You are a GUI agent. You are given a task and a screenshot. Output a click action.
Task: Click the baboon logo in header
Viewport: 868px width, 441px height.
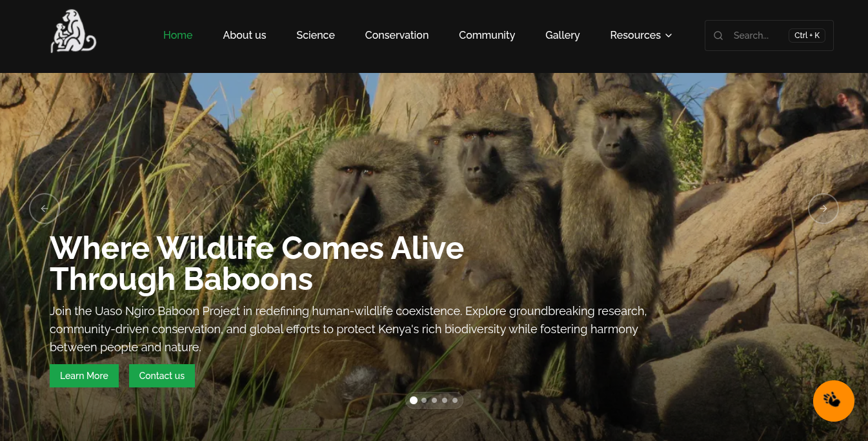point(73,32)
